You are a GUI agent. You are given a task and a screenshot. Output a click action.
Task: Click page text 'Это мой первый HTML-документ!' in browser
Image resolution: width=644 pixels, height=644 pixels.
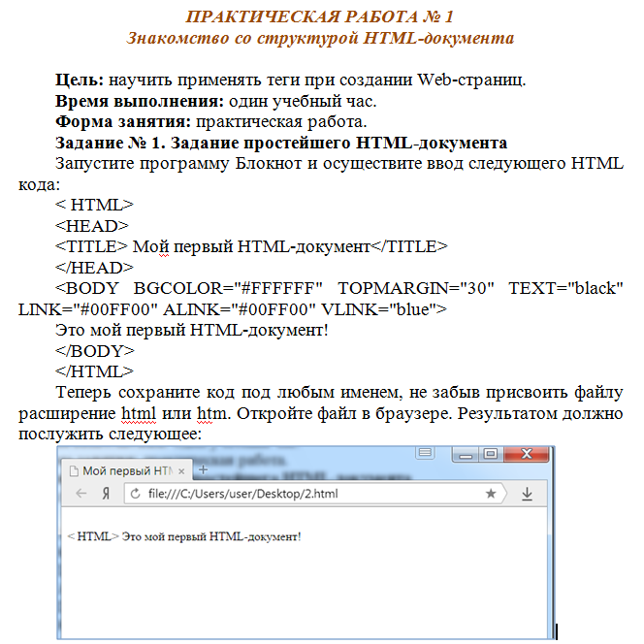pos(211,536)
